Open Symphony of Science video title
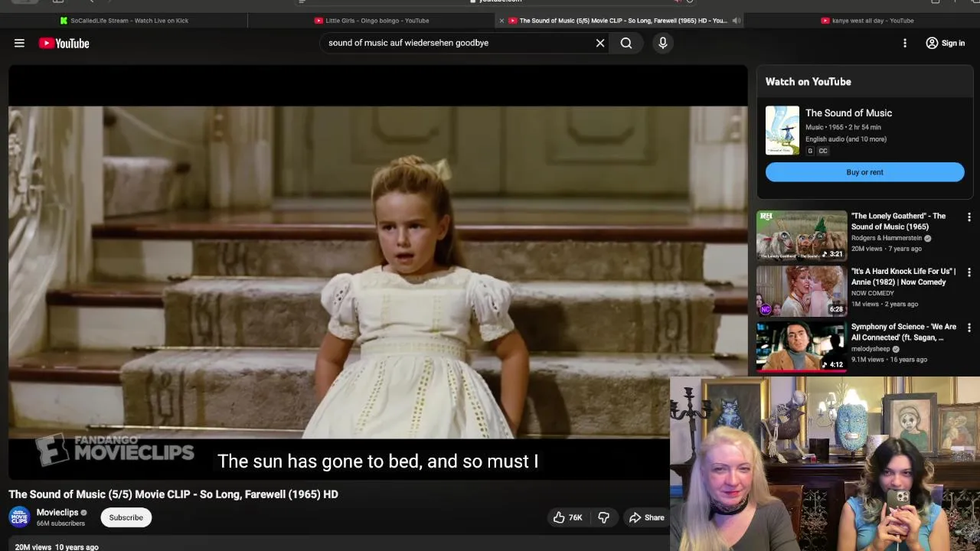980x551 pixels. point(903,332)
